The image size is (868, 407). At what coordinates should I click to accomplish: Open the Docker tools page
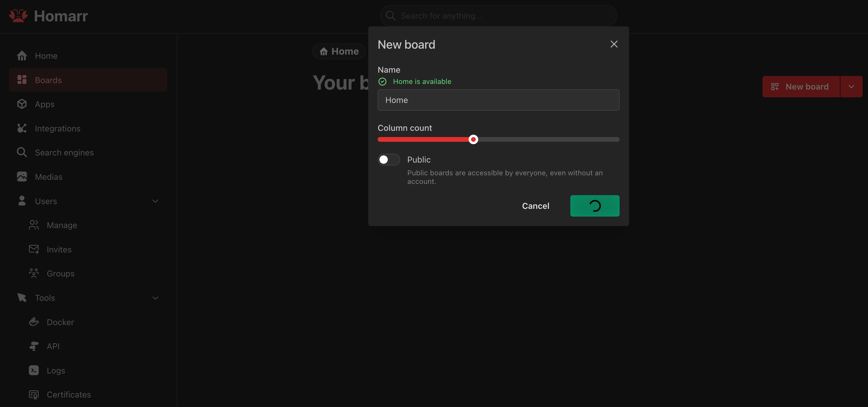tap(88, 322)
